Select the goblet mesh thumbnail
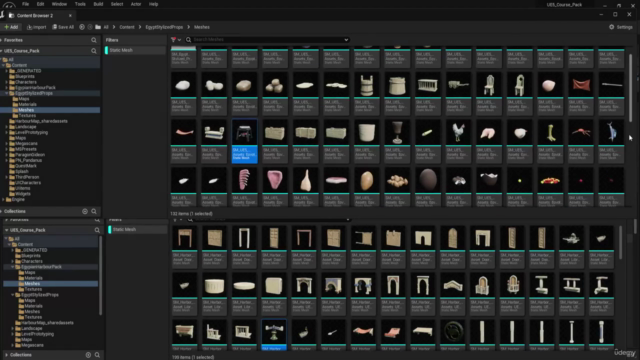 click(397, 132)
